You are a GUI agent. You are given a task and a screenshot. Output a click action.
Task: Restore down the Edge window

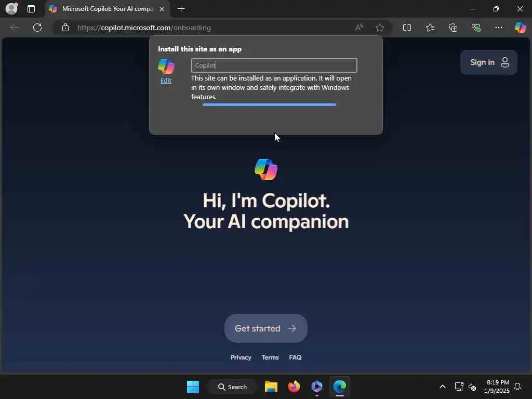496,9
